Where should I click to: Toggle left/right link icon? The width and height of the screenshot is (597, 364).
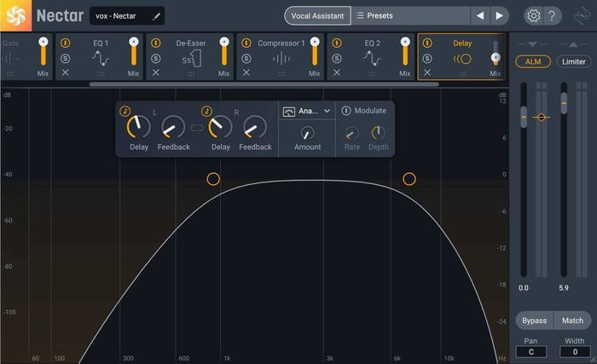tap(196, 128)
